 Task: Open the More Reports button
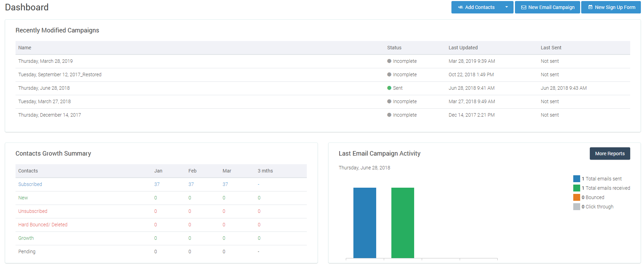click(610, 154)
